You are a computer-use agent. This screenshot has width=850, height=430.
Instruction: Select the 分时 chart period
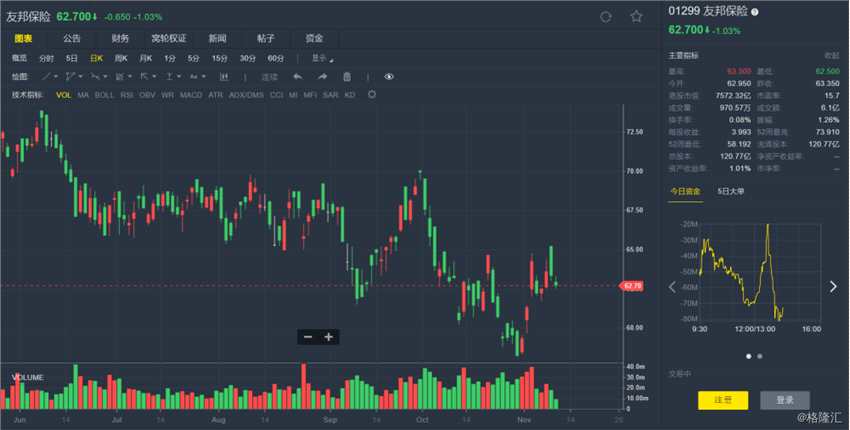coord(47,59)
